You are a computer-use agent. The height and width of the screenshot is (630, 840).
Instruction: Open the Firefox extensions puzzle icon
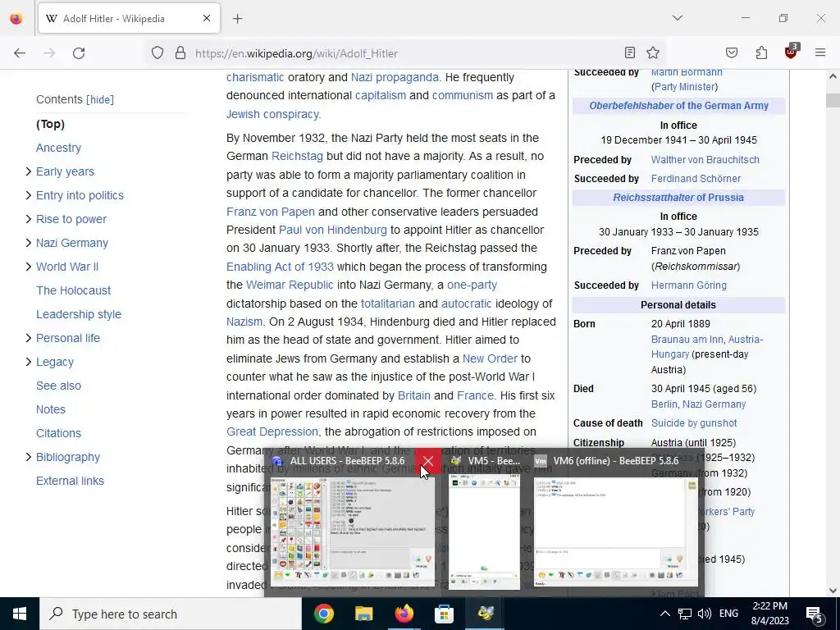tap(761, 52)
